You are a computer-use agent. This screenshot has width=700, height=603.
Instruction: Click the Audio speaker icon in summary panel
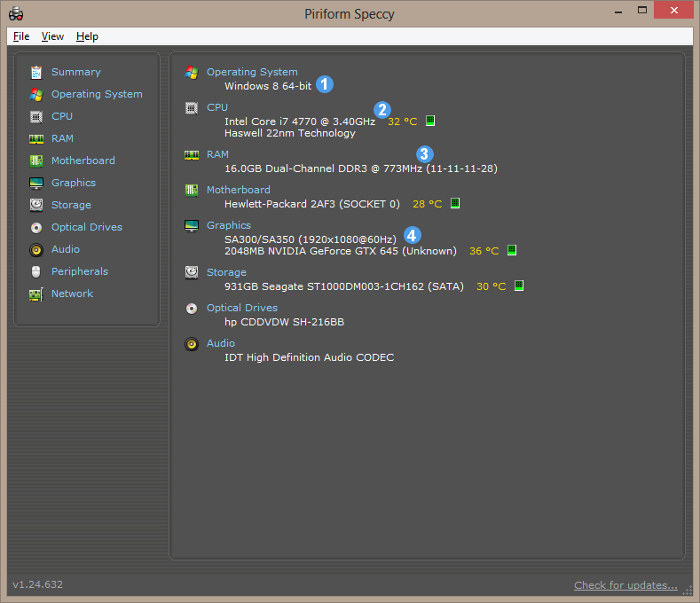click(x=192, y=344)
